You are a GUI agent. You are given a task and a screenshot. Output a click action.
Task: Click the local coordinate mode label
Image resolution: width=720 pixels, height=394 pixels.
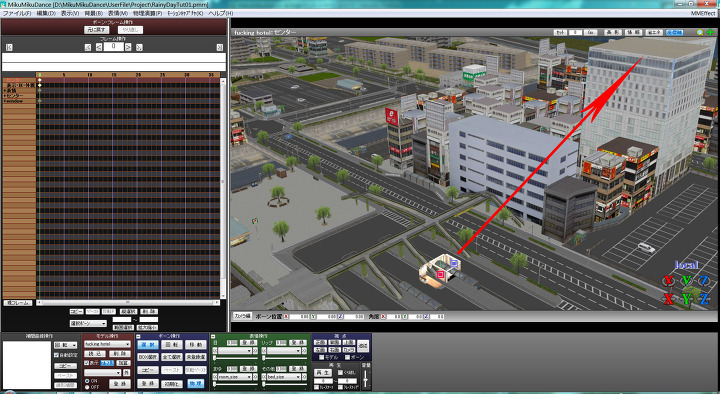click(686, 265)
